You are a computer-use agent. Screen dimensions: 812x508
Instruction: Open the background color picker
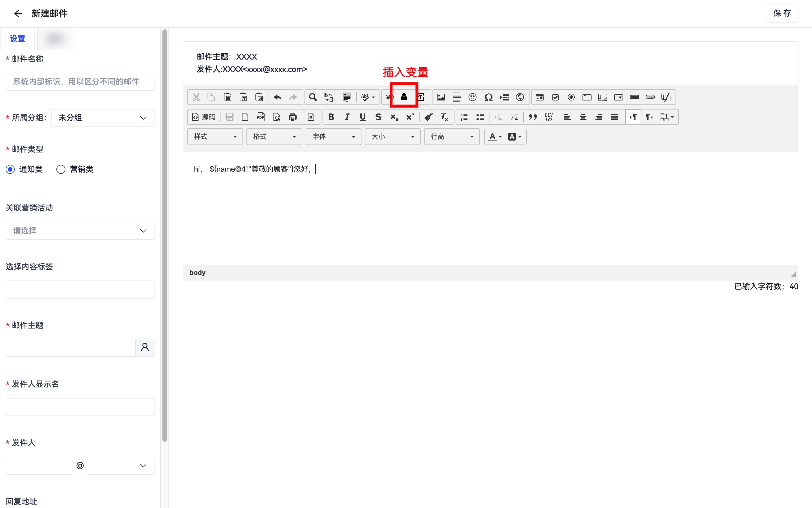pyautogui.click(x=515, y=137)
